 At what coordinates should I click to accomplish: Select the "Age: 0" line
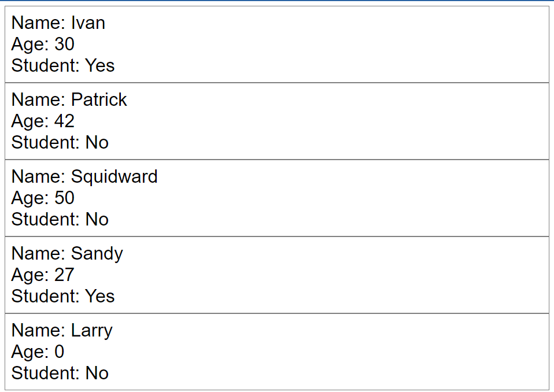[x=38, y=352]
